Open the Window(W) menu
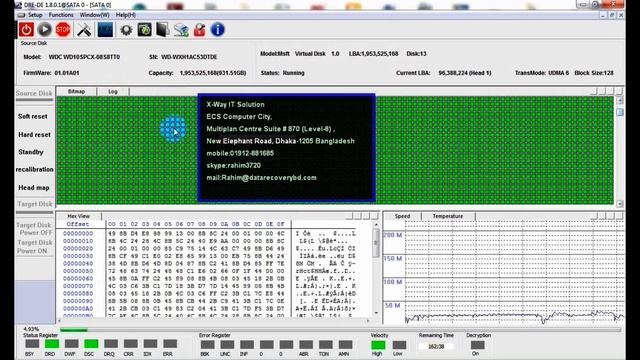Screen dimensions: 640x360 pos(94,15)
